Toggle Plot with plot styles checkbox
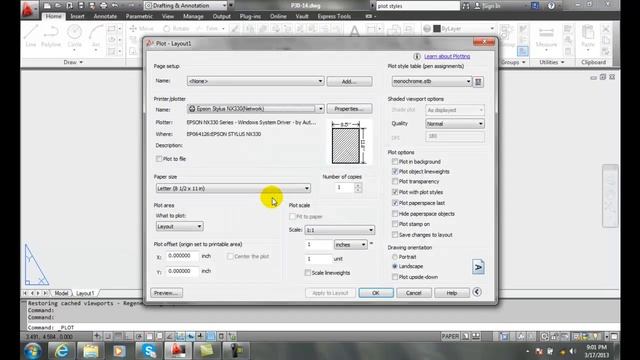The height and width of the screenshot is (360, 640). 395,192
